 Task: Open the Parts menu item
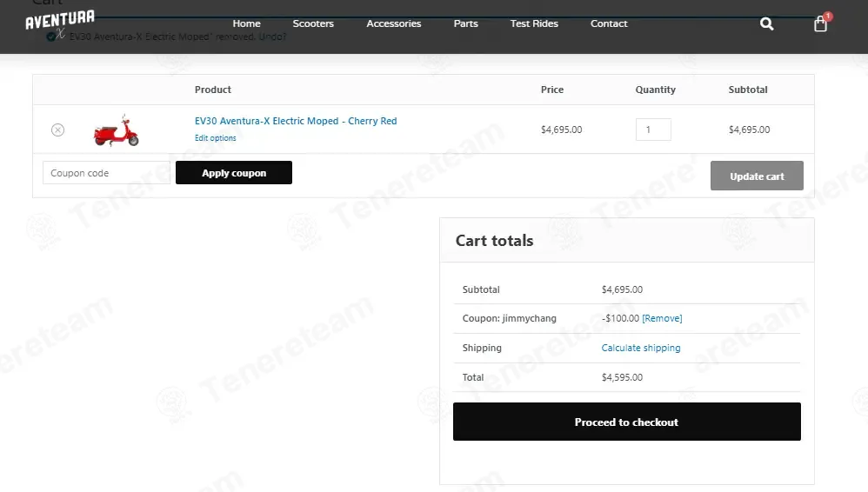pyautogui.click(x=465, y=23)
